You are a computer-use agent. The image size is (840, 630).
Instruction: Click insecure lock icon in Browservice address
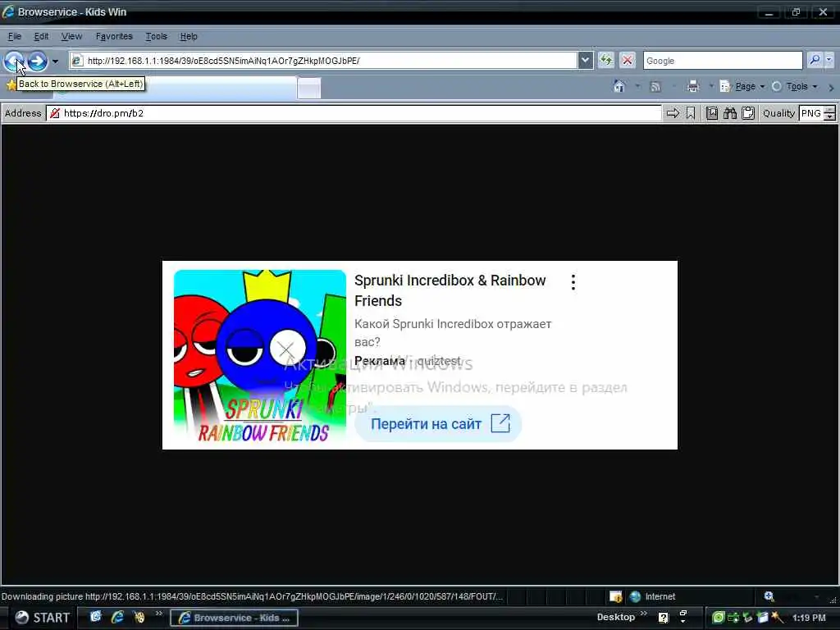[x=54, y=113]
